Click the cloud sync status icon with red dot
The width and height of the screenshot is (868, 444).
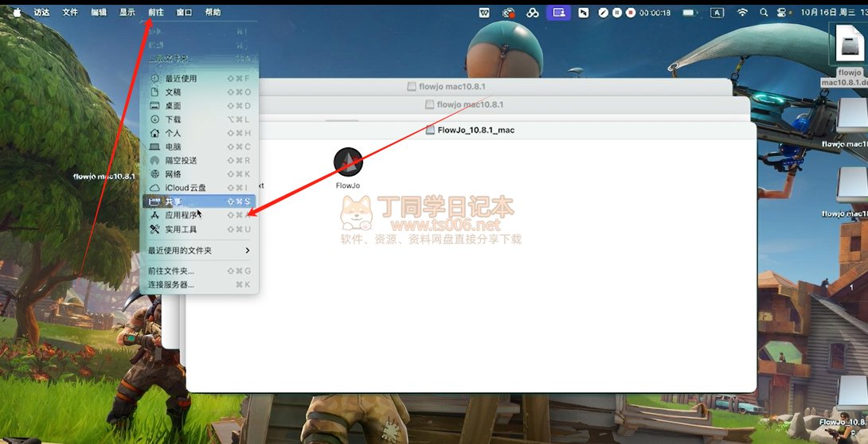tap(509, 12)
